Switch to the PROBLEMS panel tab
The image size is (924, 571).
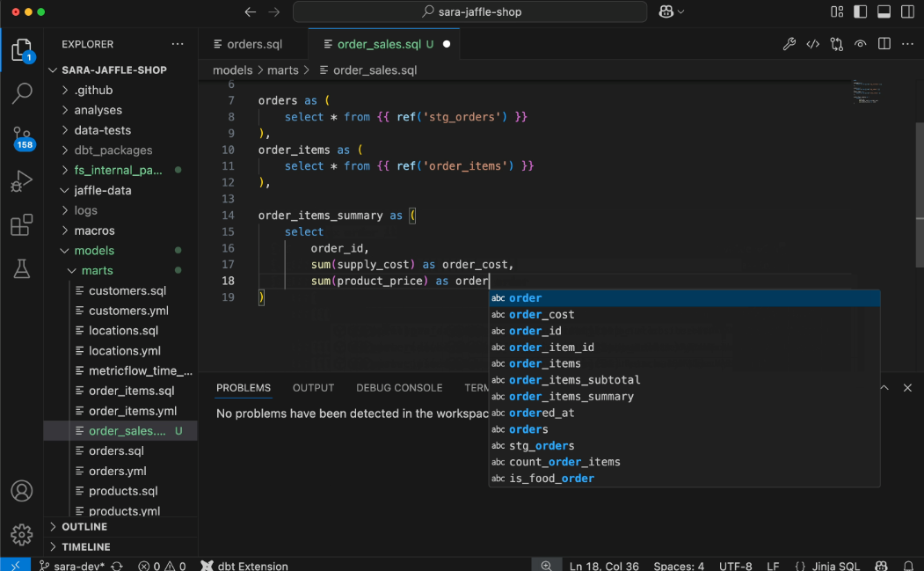(x=244, y=387)
